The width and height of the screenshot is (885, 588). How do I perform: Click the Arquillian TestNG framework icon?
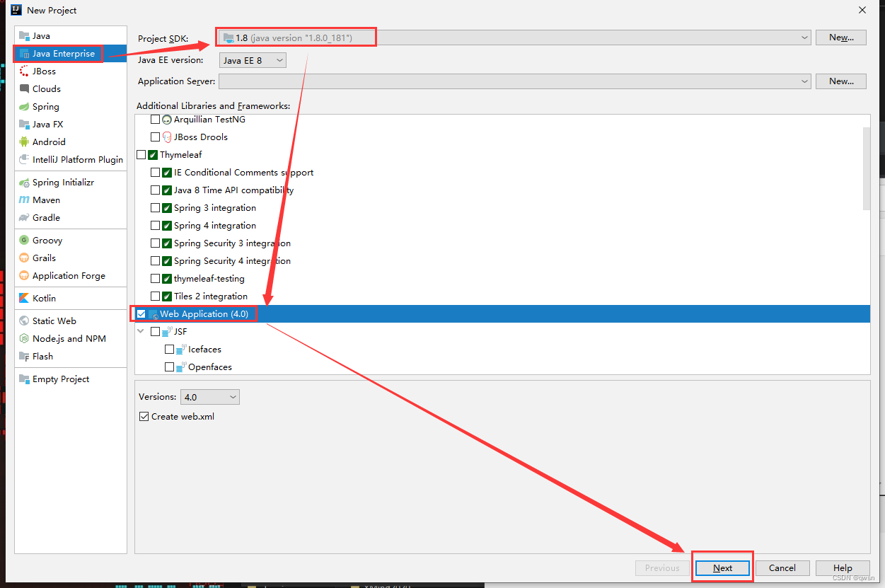tap(167, 120)
